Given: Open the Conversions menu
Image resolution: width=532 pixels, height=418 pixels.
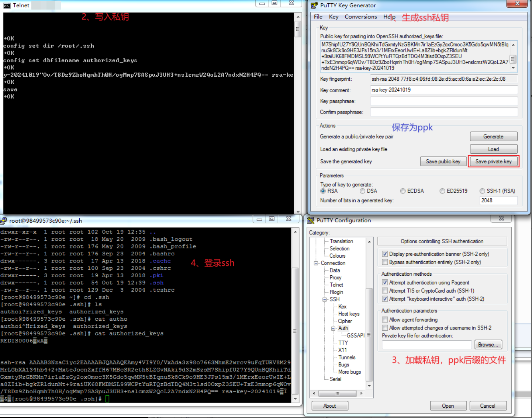Looking at the screenshot, I should click(360, 17).
